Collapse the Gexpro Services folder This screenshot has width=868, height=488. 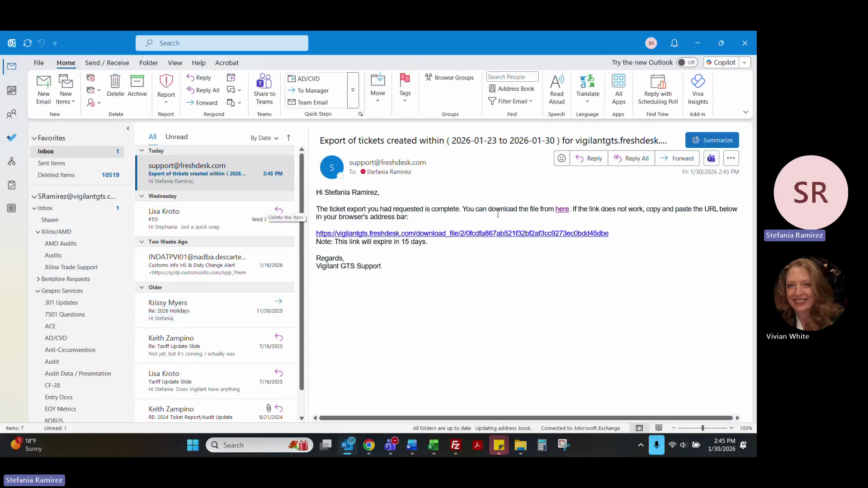click(38, 291)
